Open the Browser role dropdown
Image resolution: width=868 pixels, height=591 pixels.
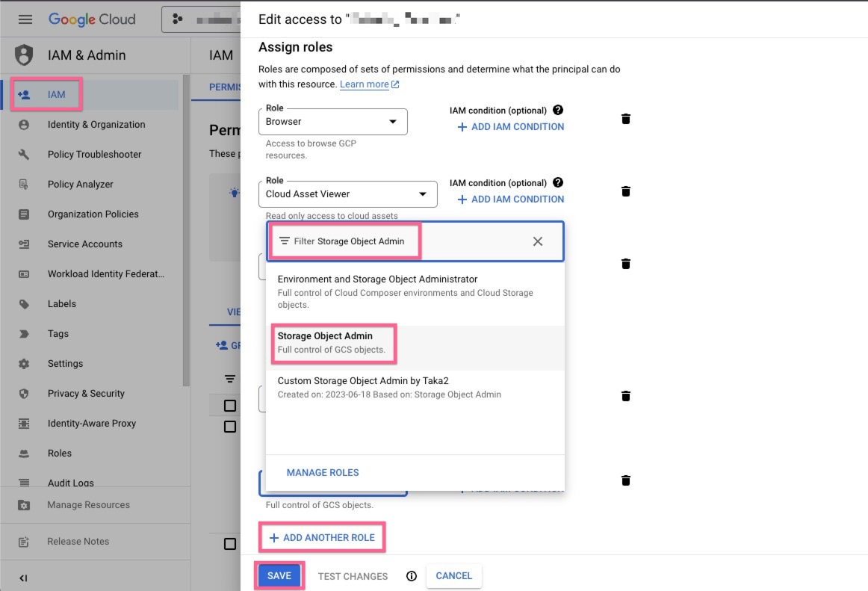(332, 122)
